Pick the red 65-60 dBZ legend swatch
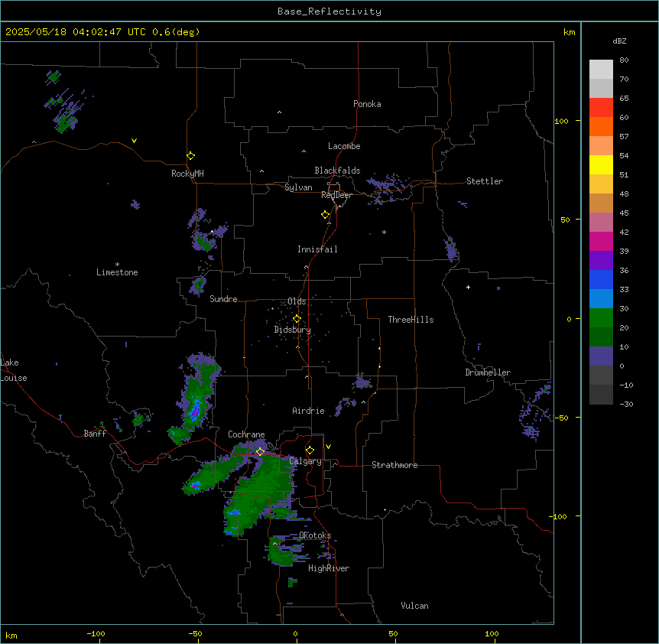 click(x=601, y=108)
